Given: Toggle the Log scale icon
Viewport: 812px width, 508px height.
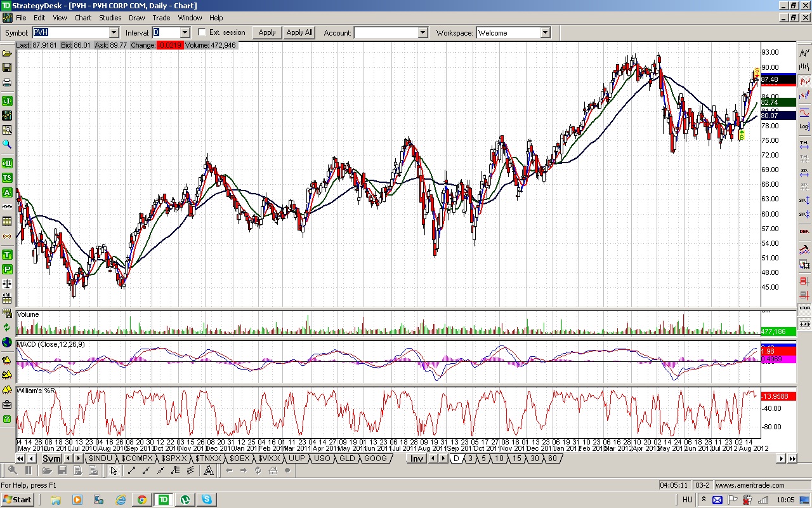Looking at the screenshot, I should pos(804,126).
